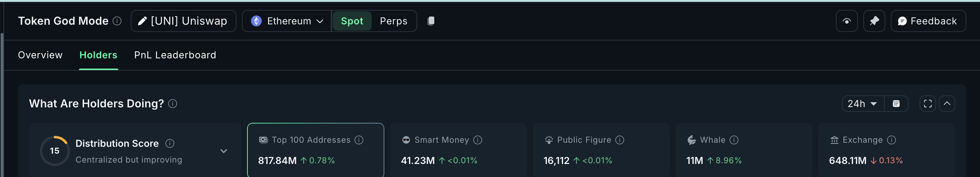This screenshot has width=980, height=177.
Task: Show info for Distribution Score
Action: tap(170, 143)
